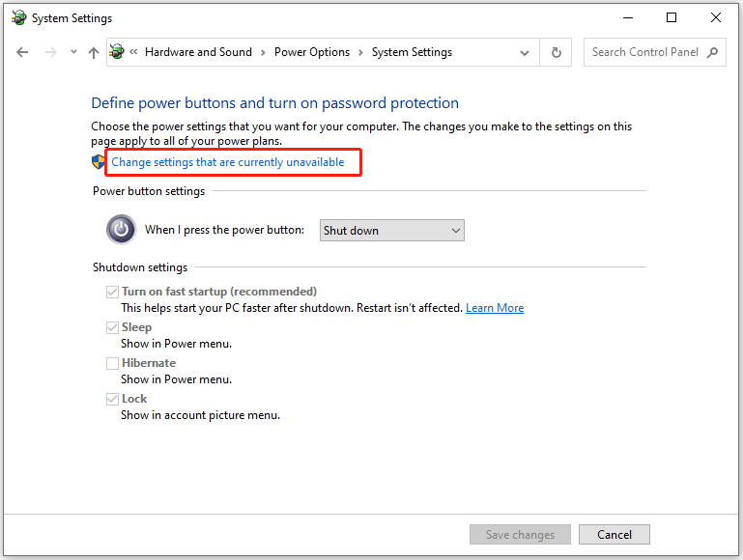Image resolution: width=743 pixels, height=560 pixels.
Task: Click the power button icon
Action: (x=122, y=230)
